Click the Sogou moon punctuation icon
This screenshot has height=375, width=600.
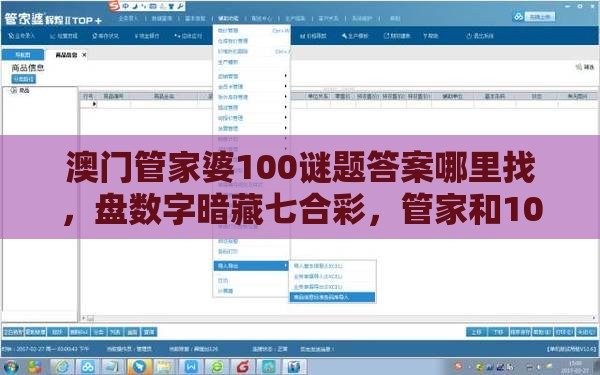135,6
